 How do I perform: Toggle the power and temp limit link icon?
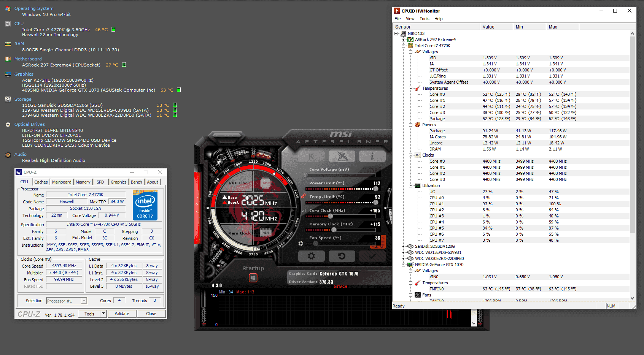304,196
